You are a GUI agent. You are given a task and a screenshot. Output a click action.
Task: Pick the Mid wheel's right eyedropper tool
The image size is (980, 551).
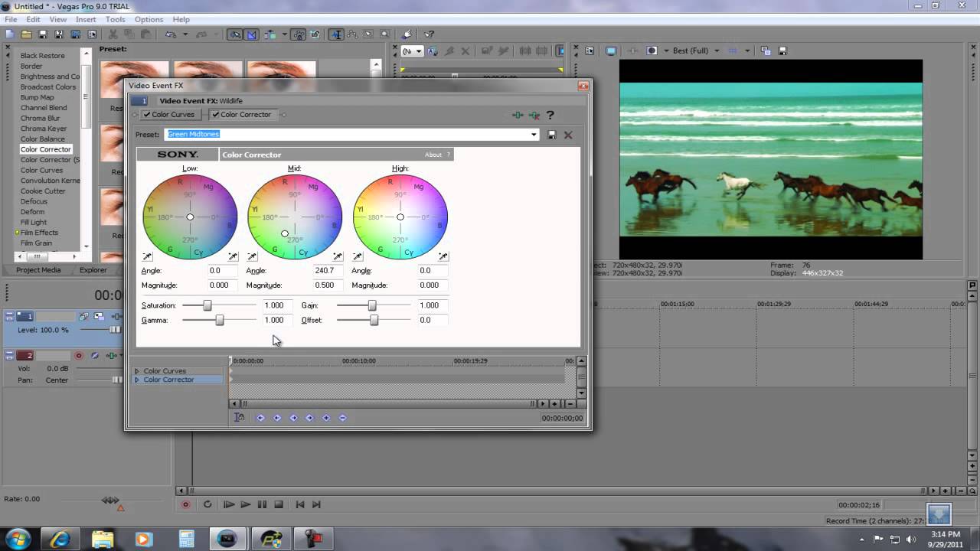click(338, 256)
